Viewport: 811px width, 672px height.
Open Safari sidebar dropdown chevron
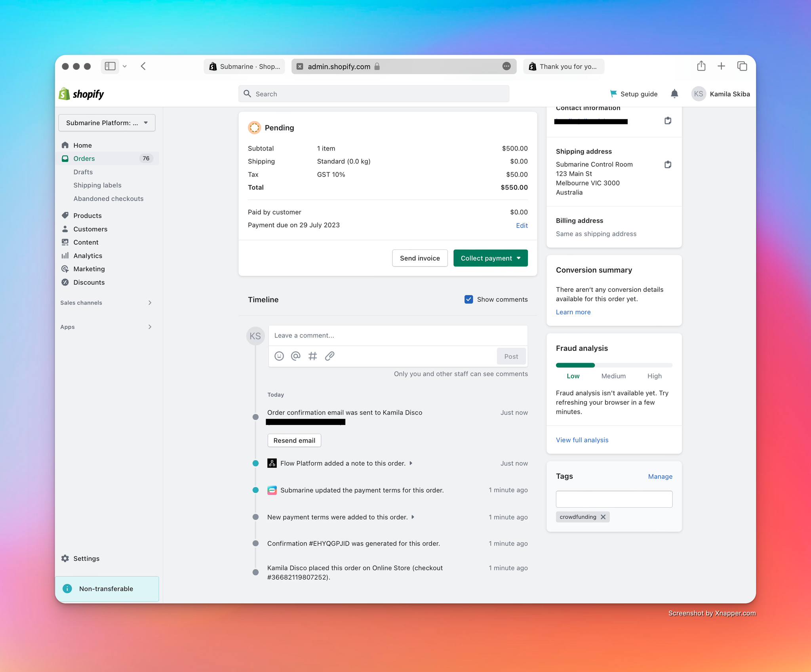pyautogui.click(x=125, y=66)
